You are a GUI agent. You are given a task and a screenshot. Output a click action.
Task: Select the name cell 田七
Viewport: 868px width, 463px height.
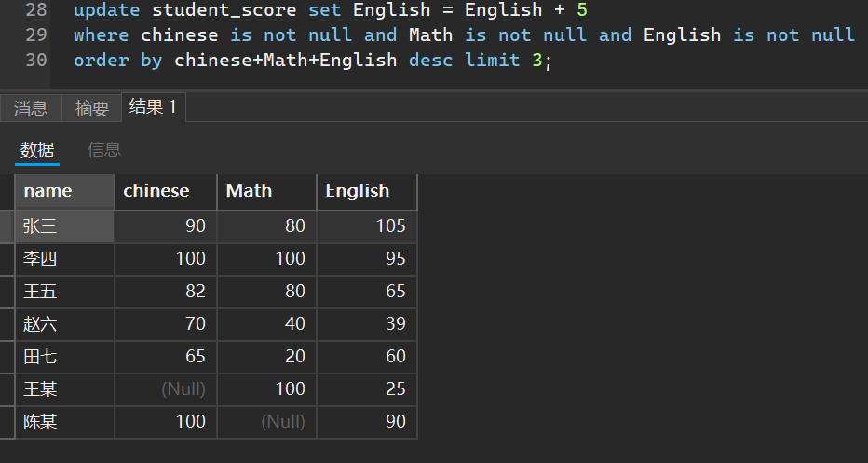(x=65, y=357)
